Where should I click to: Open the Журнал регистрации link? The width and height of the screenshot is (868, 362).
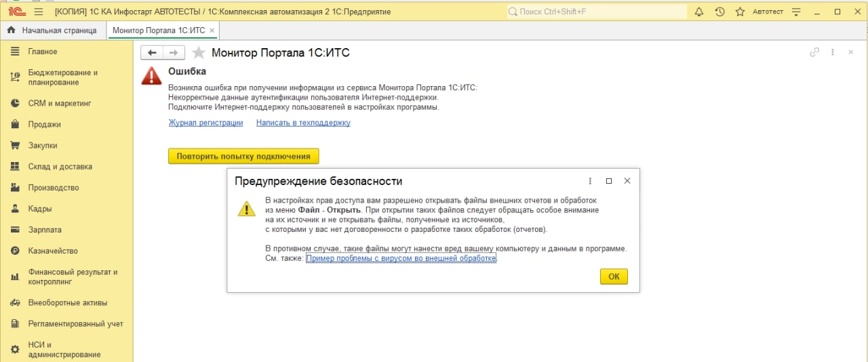(x=205, y=123)
